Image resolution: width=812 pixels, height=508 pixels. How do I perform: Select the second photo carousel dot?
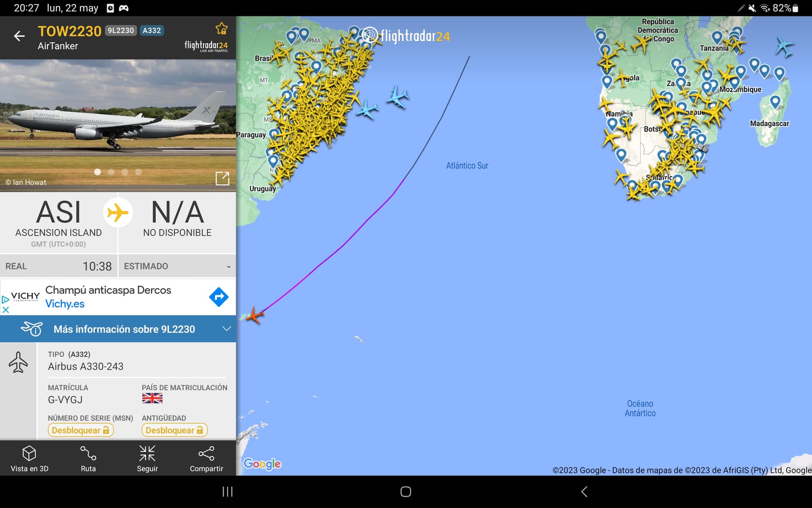111,172
